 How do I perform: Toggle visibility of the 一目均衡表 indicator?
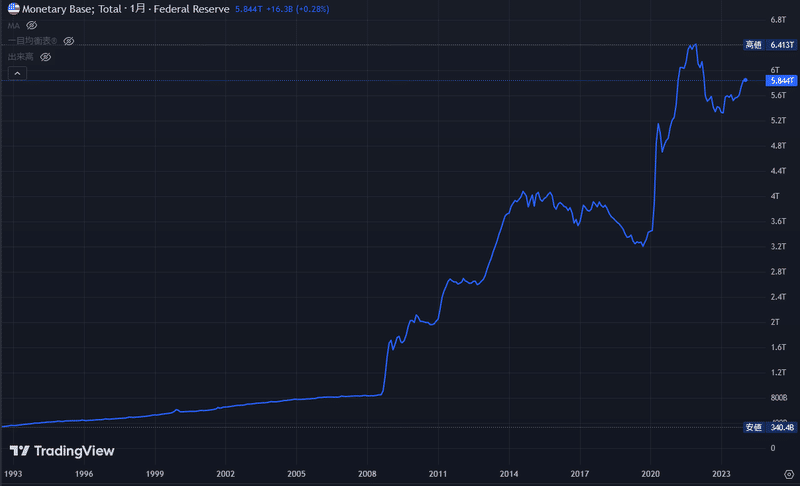coord(69,41)
